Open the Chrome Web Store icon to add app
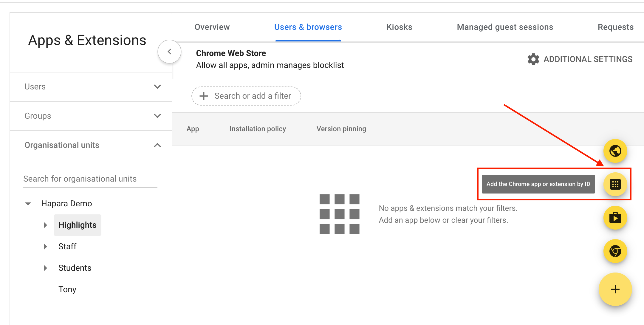This screenshot has height=325, width=644. click(x=615, y=251)
